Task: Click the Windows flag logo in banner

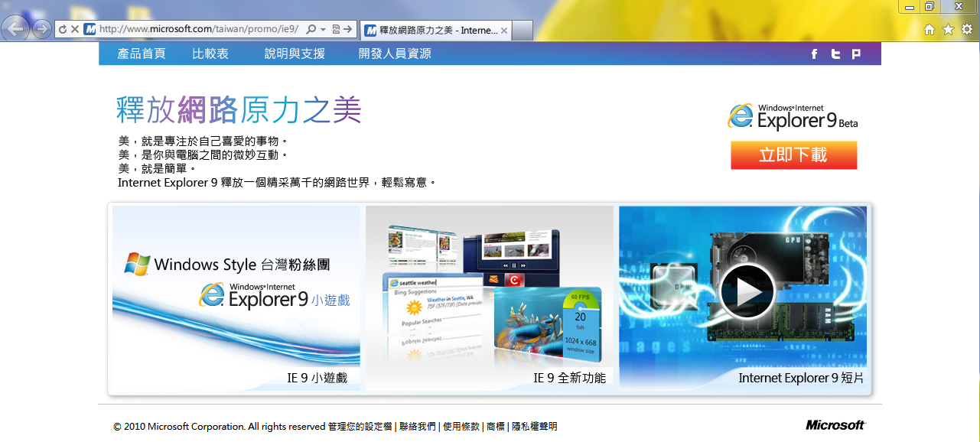Action: 137,264
